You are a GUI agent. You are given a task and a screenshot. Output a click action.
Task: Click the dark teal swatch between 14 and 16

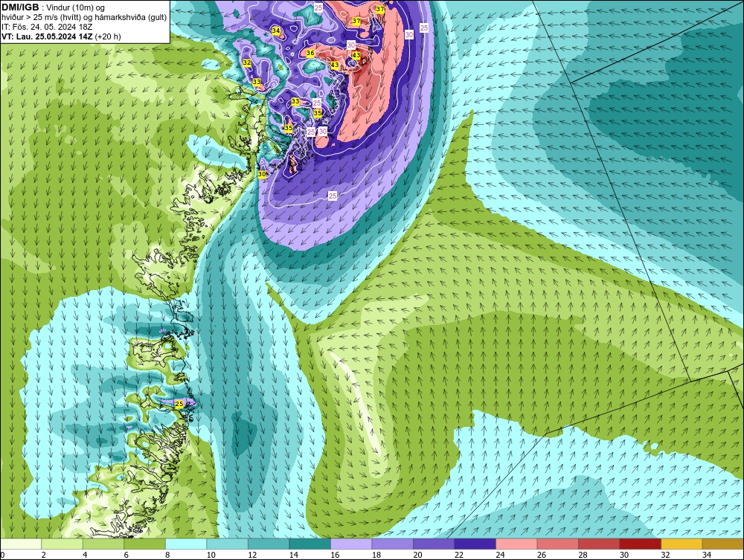pyautogui.click(x=310, y=544)
